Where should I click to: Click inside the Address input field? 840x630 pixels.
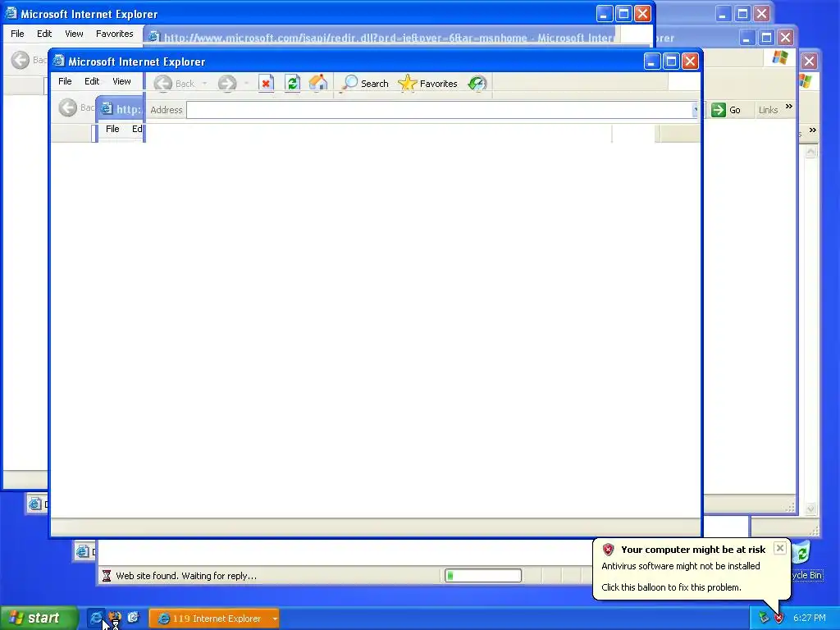point(440,110)
